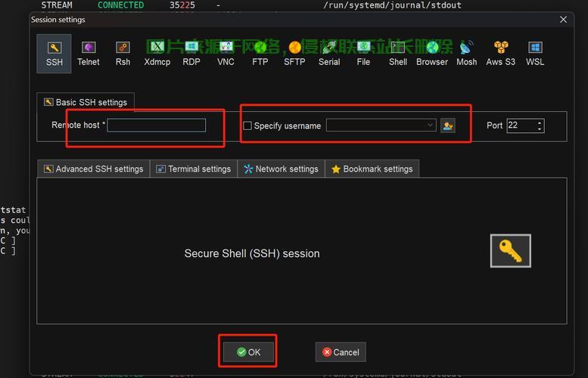588x378 pixels.
Task: Click the Port number field
Action: click(521, 125)
